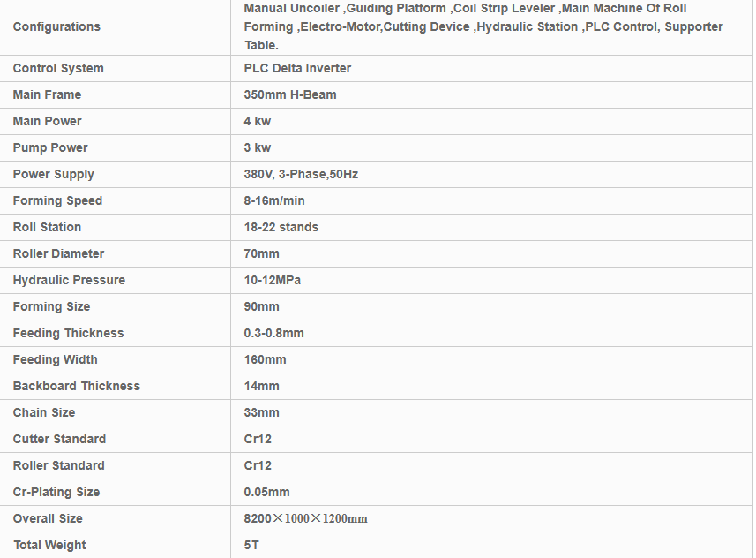Select the PLC Delta Inverter value
The image size is (756, 558).
[297, 68]
